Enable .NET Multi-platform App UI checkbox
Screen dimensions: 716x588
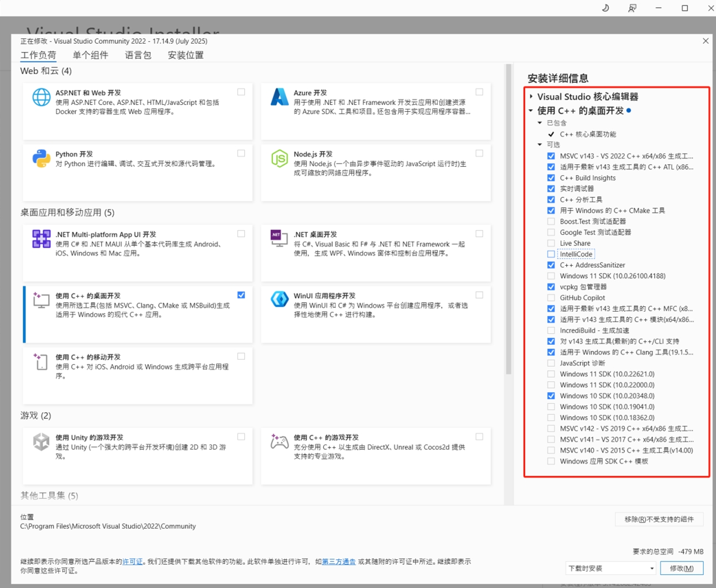pyautogui.click(x=241, y=234)
